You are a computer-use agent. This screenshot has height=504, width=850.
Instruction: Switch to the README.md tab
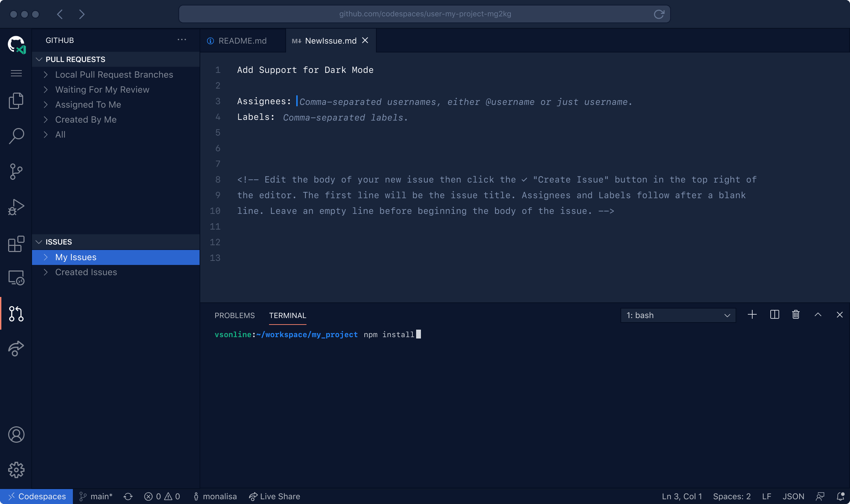[242, 40]
